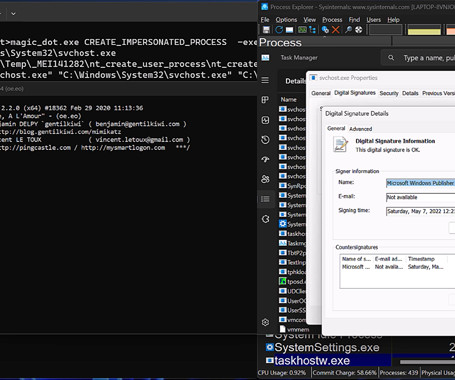455x380 pixels.
Task: Open the View menu in Process Explorer
Action: 309,20
